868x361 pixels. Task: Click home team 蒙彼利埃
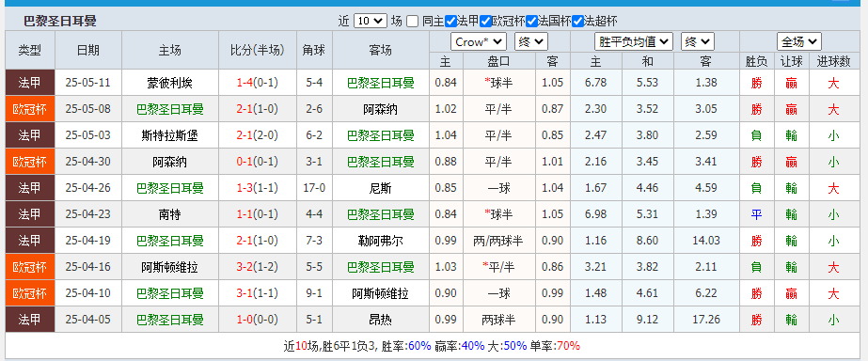click(x=170, y=83)
